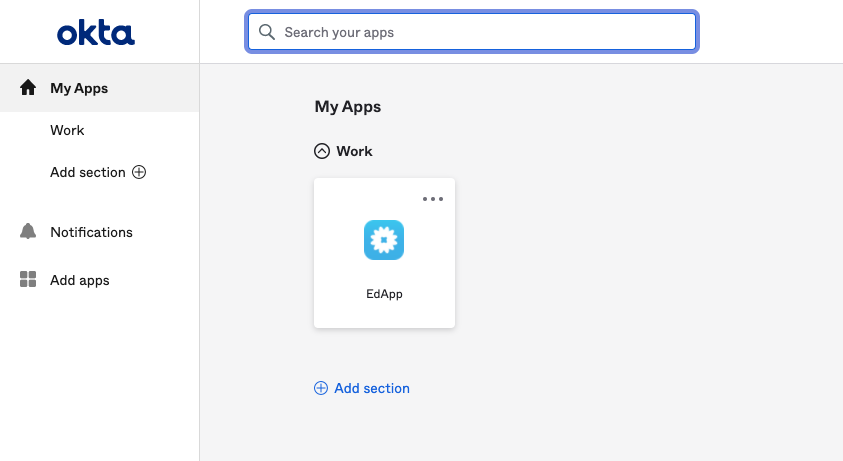Open the Work section in sidebar
Screen dimensions: 843x461
pyautogui.click(x=67, y=130)
